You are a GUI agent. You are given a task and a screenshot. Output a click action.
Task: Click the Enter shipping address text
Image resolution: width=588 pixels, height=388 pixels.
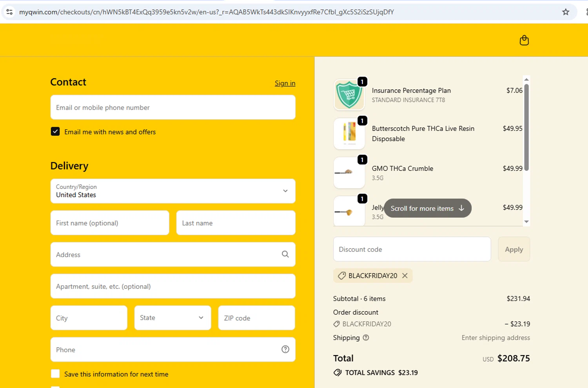point(496,337)
